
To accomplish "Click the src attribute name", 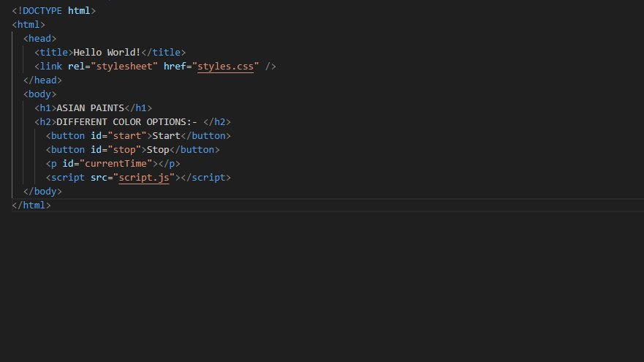I will pyautogui.click(x=99, y=178).
